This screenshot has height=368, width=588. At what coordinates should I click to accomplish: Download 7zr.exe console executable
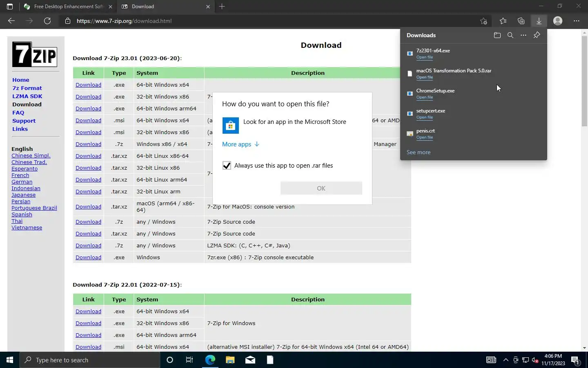[88, 257]
